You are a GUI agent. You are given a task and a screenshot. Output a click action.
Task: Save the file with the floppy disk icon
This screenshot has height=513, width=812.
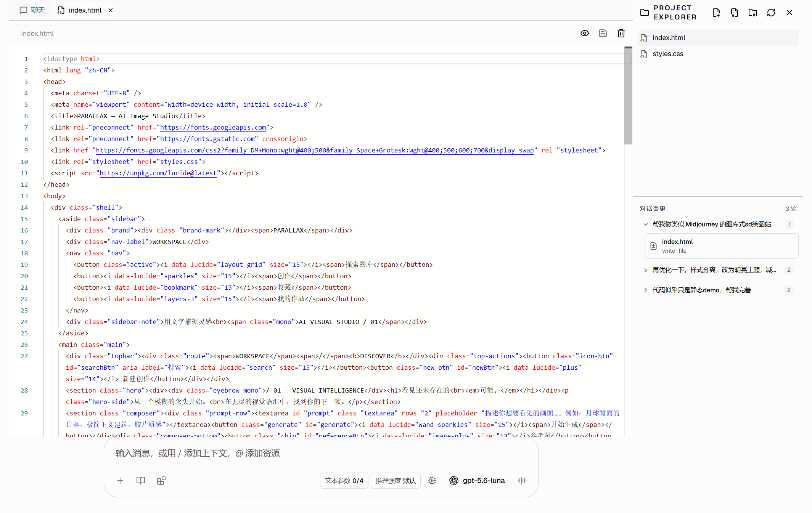(603, 33)
